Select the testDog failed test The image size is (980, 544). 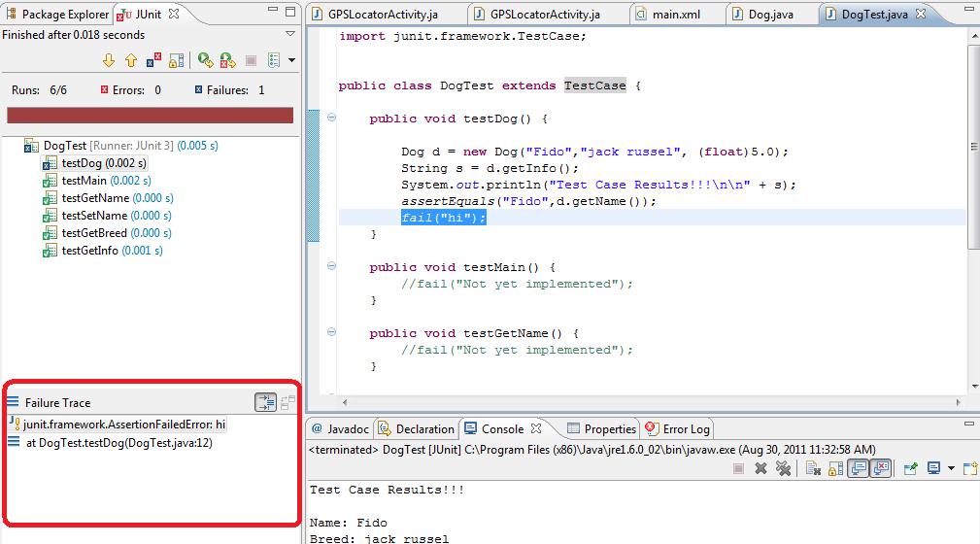tap(94, 163)
